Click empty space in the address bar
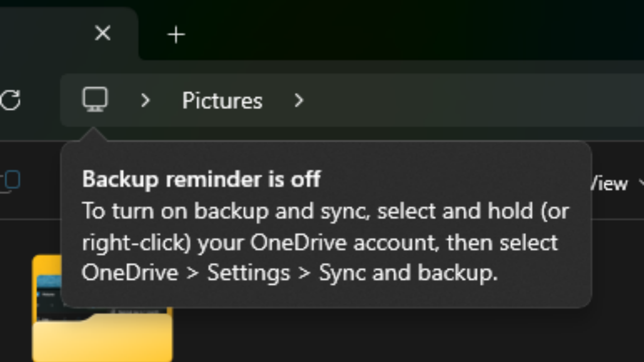The height and width of the screenshot is (362, 644). (473, 101)
